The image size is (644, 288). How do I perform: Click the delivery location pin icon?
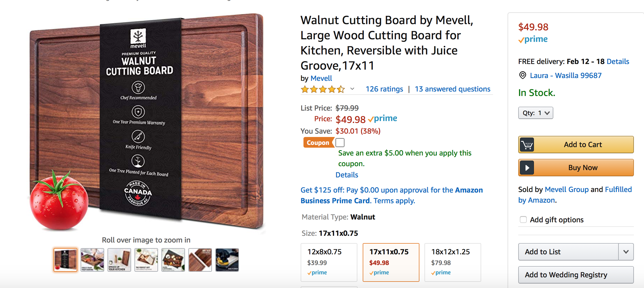click(x=522, y=75)
